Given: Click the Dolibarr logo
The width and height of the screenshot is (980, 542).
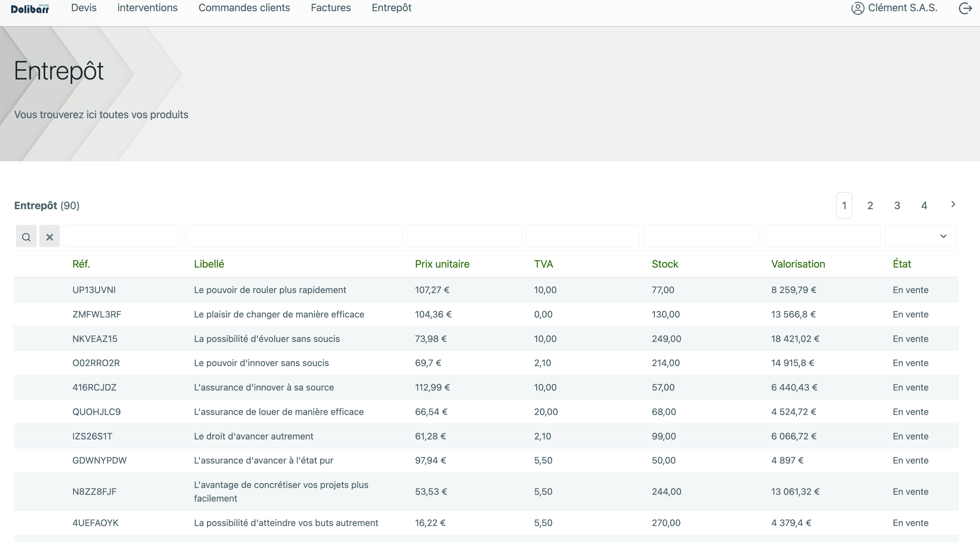Looking at the screenshot, I should 30,8.
